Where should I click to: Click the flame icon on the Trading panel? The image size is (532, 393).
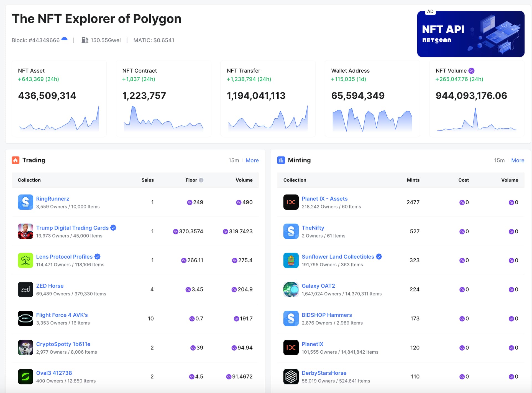pyautogui.click(x=16, y=160)
